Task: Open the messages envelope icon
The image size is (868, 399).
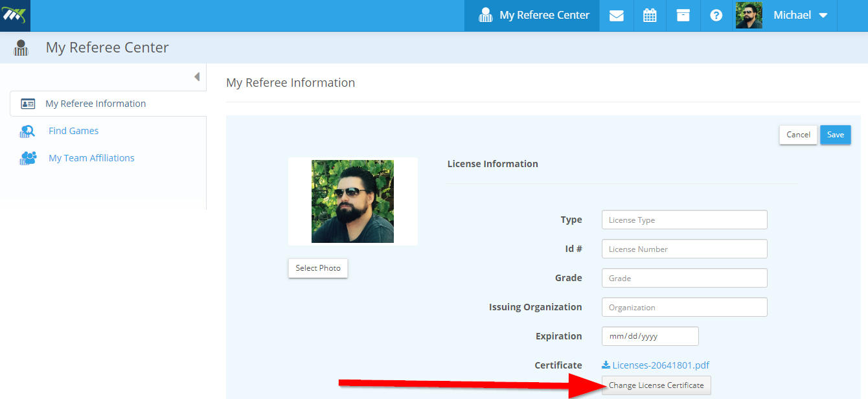Action: click(617, 16)
